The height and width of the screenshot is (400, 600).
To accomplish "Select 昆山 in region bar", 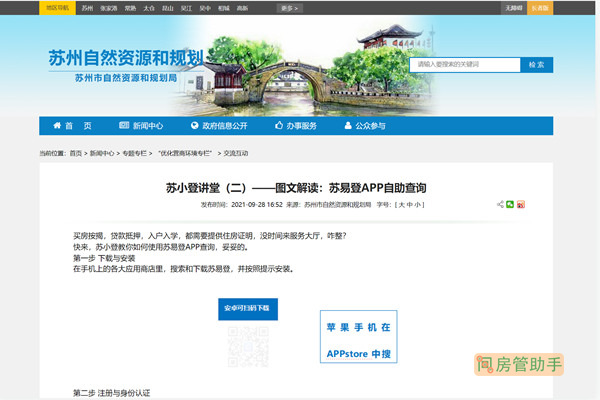I will (x=168, y=8).
